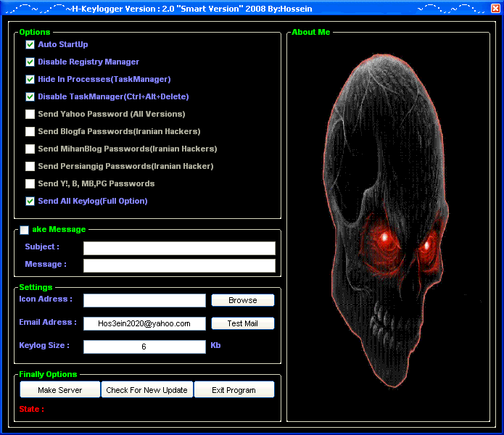Enable the Fake Message checkbox

[x=25, y=230]
